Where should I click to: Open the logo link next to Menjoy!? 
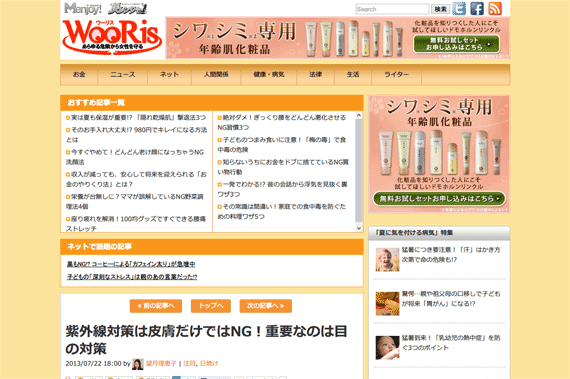[128, 9]
